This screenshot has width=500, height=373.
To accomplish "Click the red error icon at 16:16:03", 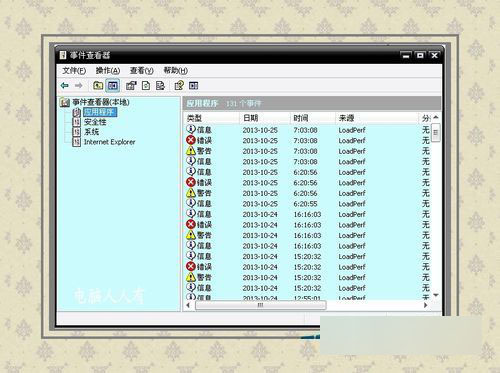I will point(191,224).
